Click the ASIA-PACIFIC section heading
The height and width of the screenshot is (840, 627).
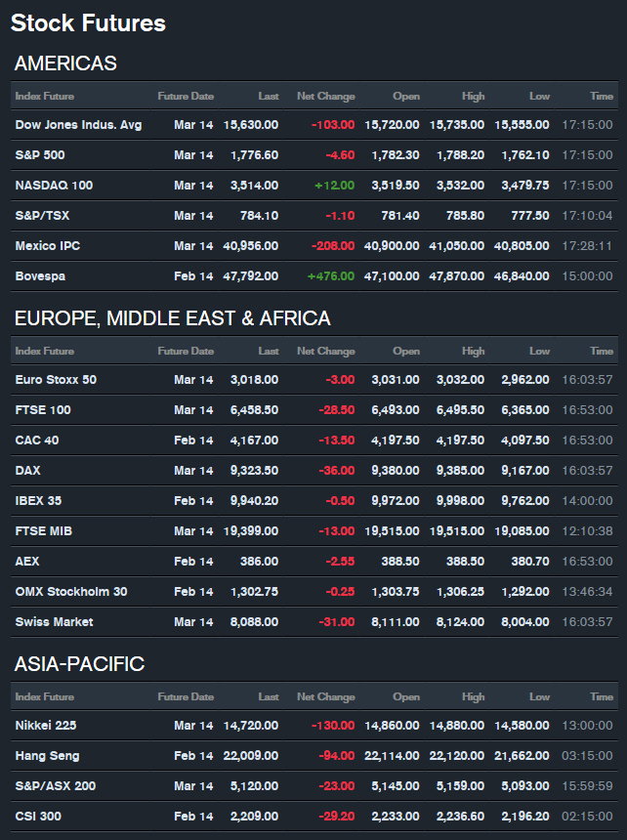pyautogui.click(x=79, y=665)
